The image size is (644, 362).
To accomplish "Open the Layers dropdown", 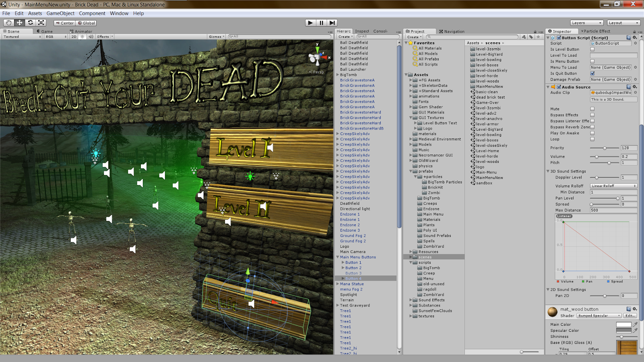I will [587, 23].
